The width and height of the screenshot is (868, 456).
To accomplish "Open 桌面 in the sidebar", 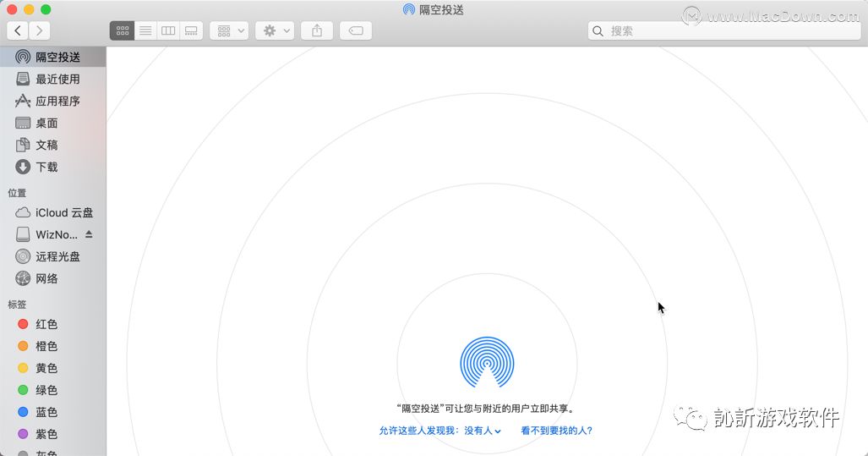I will click(52, 123).
